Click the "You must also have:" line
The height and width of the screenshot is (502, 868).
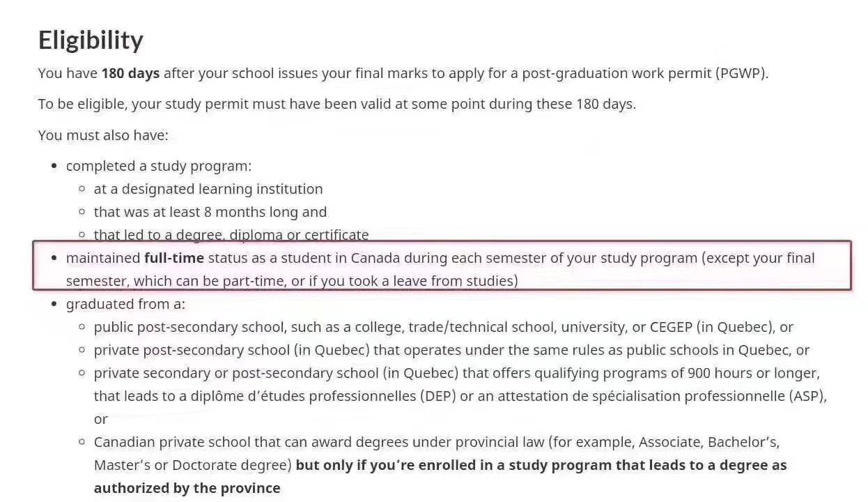[x=103, y=135]
